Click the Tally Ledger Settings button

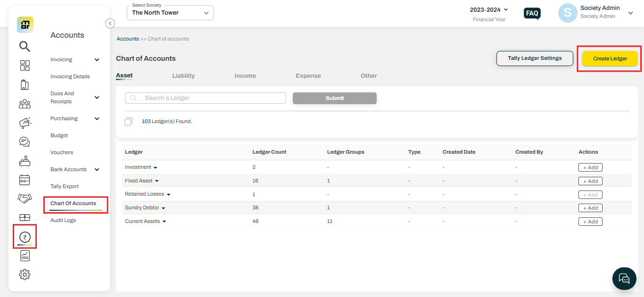pos(535,58)
